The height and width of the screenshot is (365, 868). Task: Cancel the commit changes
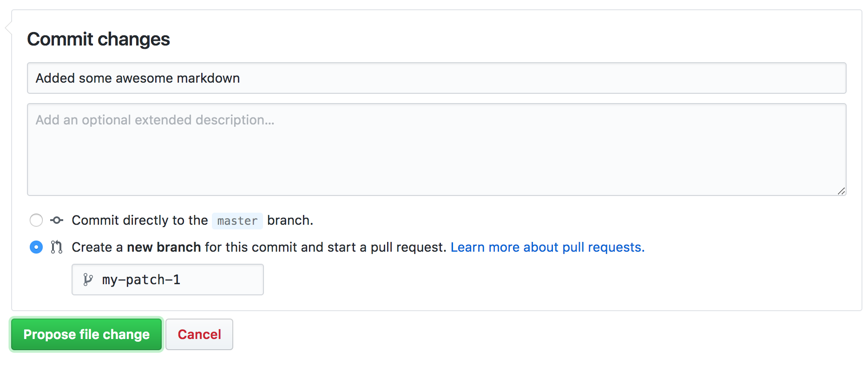click(x=199, y=334)
